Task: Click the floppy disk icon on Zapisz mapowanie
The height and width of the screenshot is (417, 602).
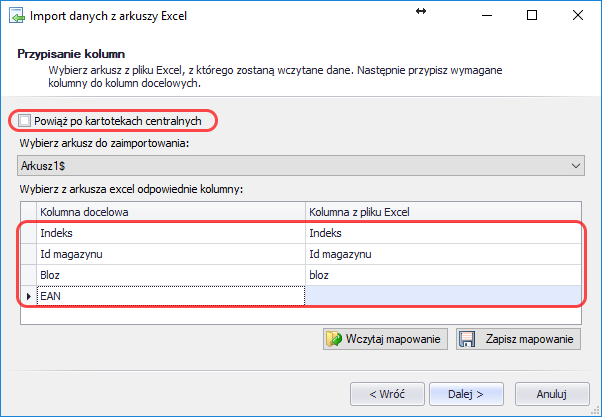Action: [x=467, y=340]
